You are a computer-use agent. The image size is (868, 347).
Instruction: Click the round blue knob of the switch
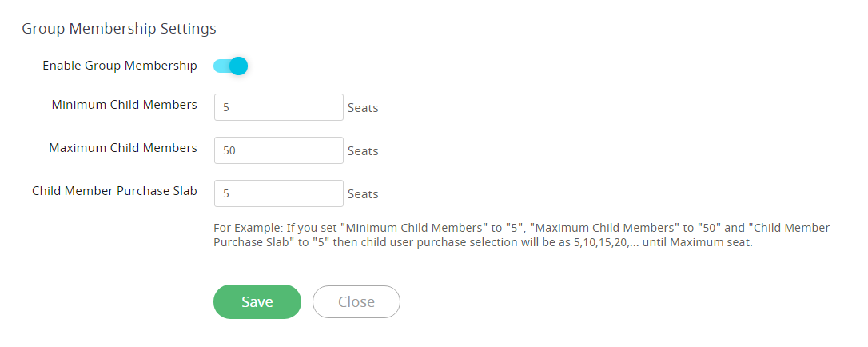(239, 66)
